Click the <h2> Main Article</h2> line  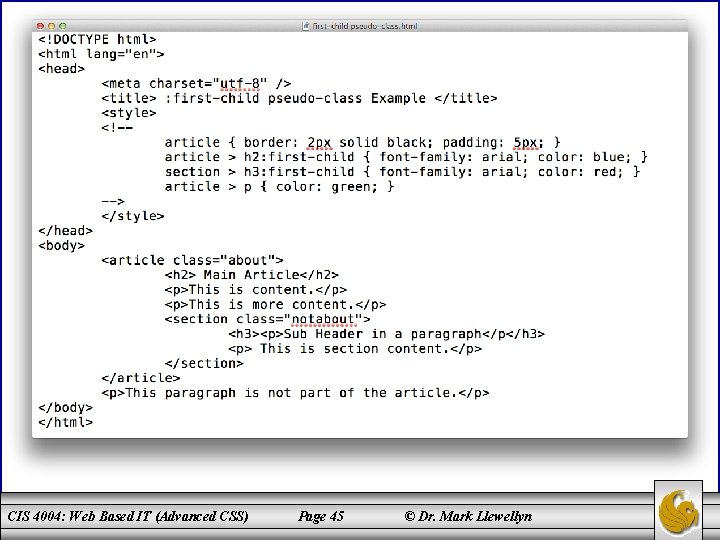pyautogui.click(x=252, y=275)
